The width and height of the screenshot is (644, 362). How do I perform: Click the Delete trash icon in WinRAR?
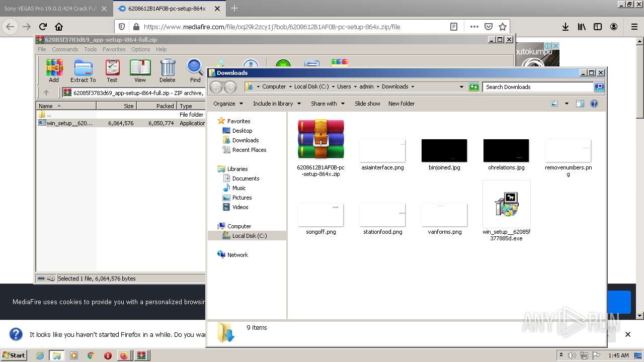(x=168, y=70)
